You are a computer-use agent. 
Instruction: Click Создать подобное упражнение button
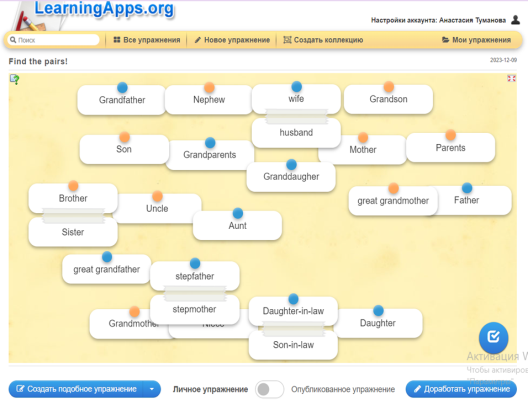76,389
